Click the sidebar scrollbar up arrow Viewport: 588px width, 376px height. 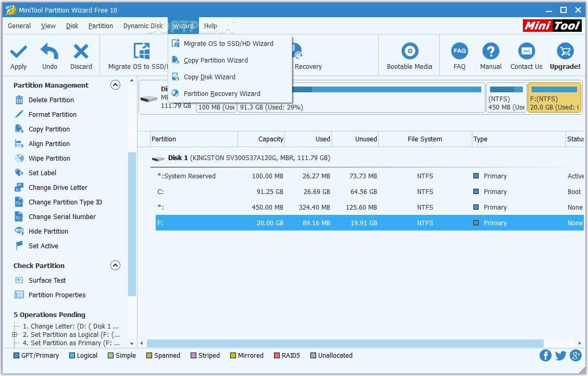tap(132, 81)
